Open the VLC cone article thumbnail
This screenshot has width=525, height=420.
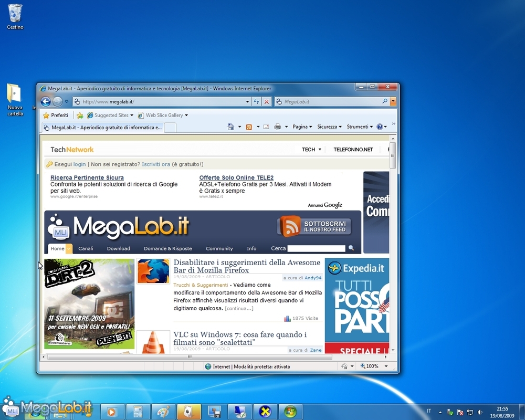tap(153, 342)
